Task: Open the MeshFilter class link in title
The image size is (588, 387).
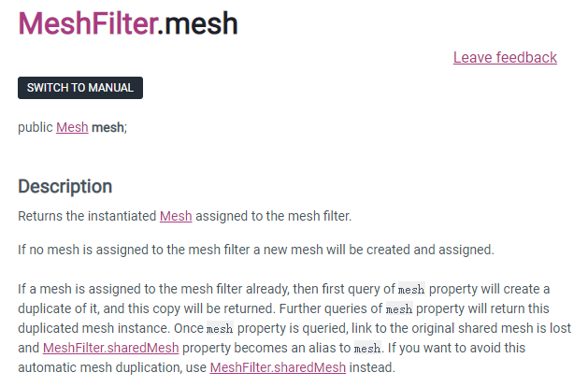Action: (x=87, y=23)
